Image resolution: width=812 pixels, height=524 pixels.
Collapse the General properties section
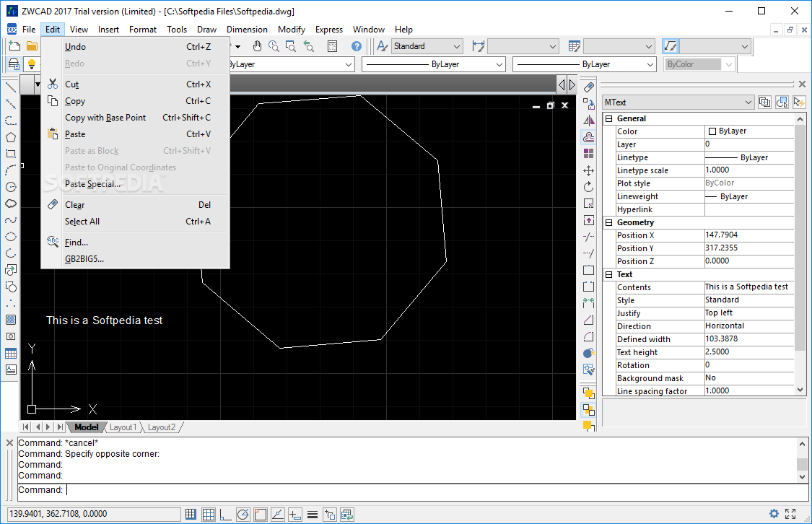pyautogui.click(x=609, y=118)
